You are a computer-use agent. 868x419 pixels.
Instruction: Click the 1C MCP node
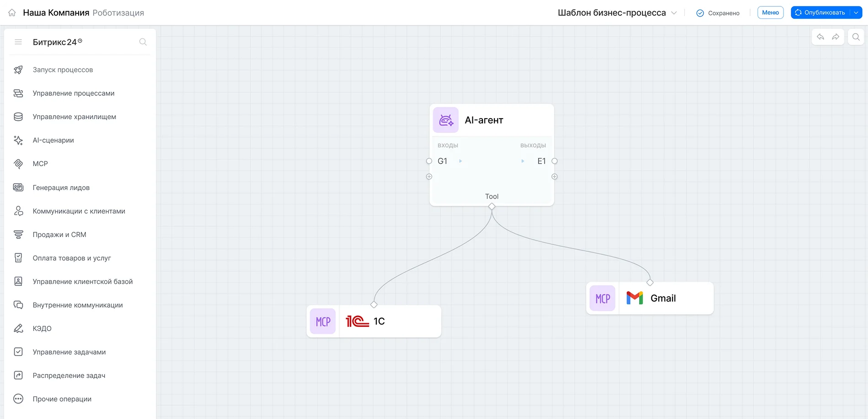(x=379, y=321)
